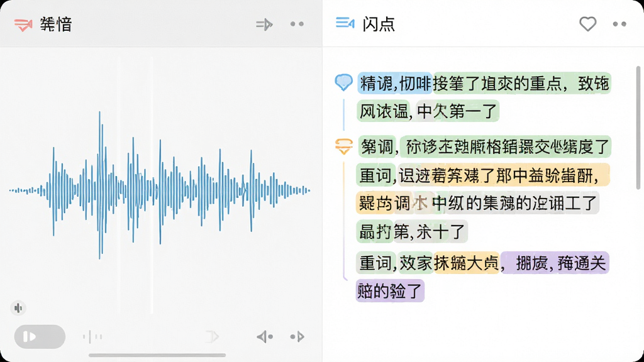Image resolution: width=644 pixels, height=362 pixels.
Task: Click the mini waveform icon next to play button
Action: [92, 337]
